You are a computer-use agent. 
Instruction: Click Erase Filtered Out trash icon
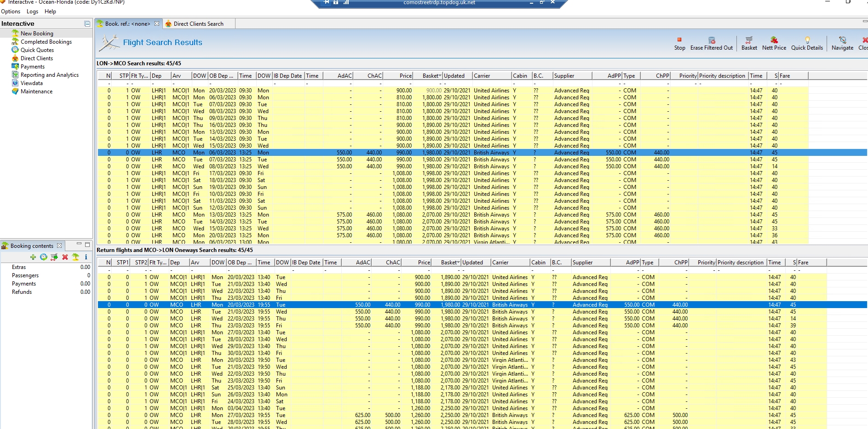pos(711,40)
